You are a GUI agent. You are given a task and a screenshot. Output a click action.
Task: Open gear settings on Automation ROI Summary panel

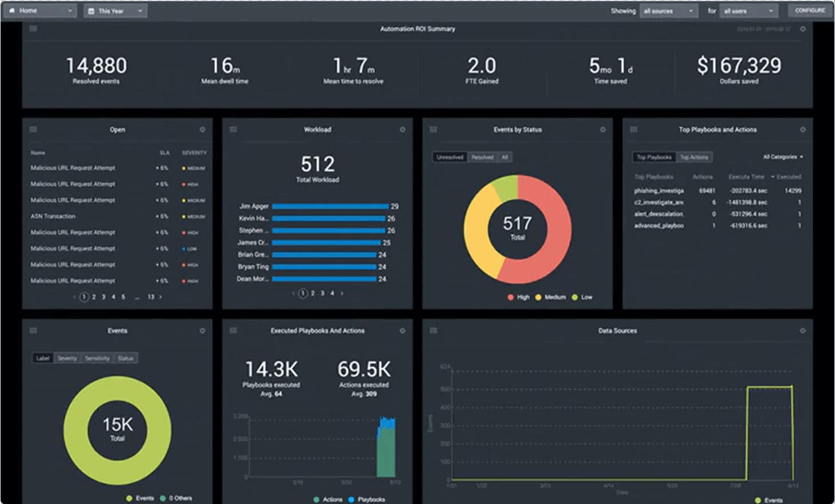point(803,29)
